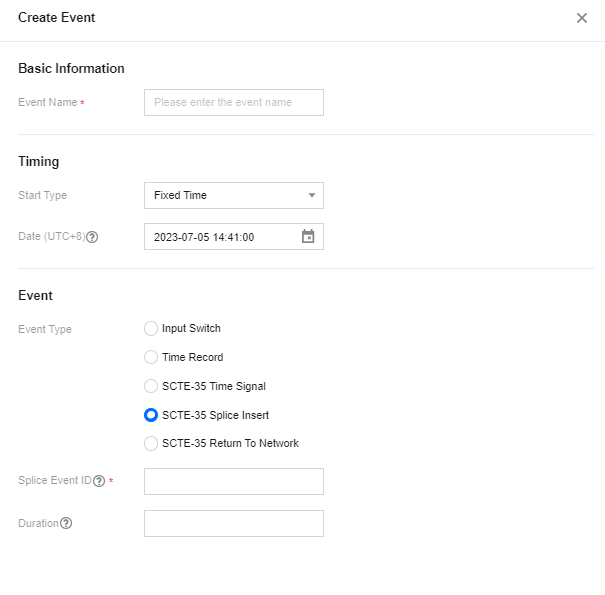This screenshot has width=605, height=595.
Task: Click the SCTE-35 Return To Network label
Action: point(230,443)
